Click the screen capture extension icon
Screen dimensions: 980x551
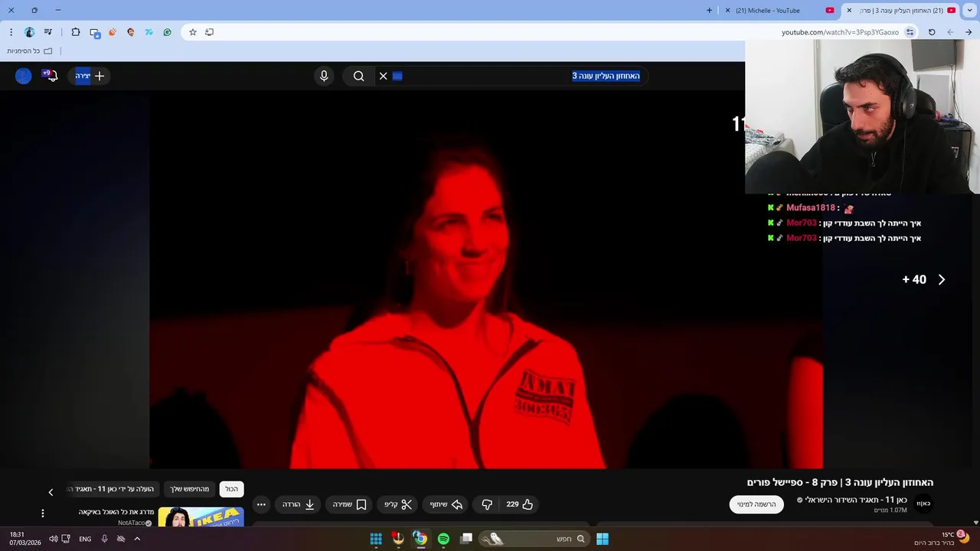pyautogui.click(x=94, y=32)
